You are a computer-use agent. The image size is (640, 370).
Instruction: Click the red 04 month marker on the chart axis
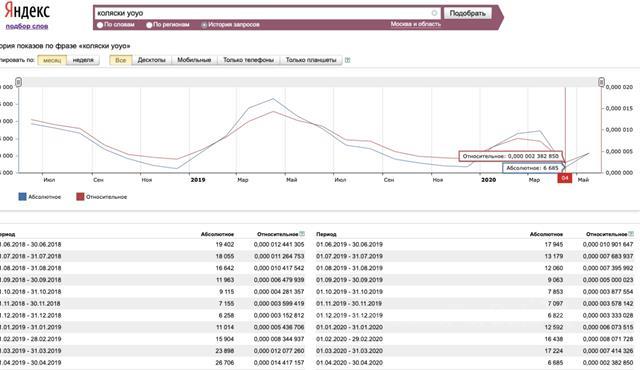pyautogui.click(x=565, y=178)
